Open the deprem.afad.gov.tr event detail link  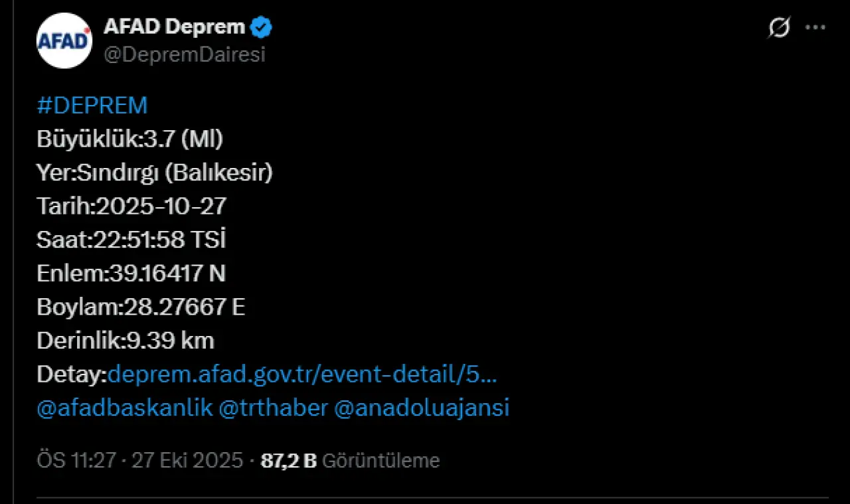[302, 375]
